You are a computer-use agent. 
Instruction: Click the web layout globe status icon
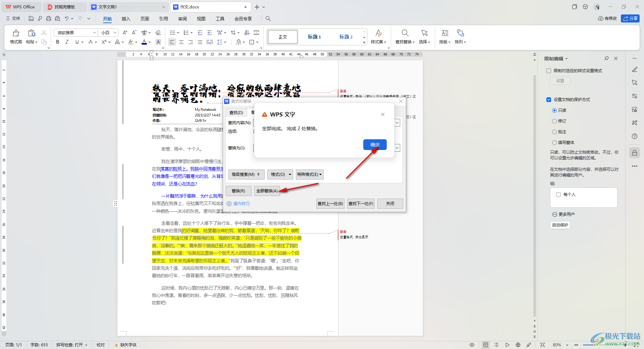[518, 345]
